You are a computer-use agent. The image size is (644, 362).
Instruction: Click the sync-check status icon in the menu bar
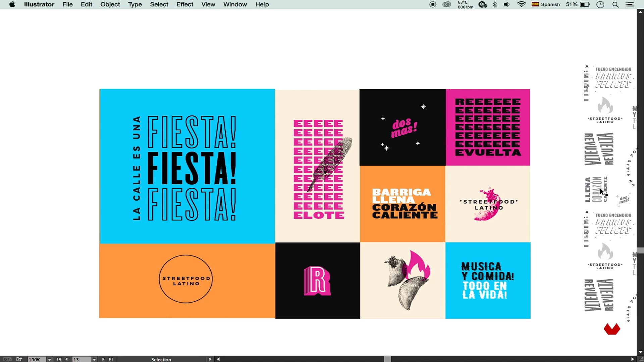483,4
